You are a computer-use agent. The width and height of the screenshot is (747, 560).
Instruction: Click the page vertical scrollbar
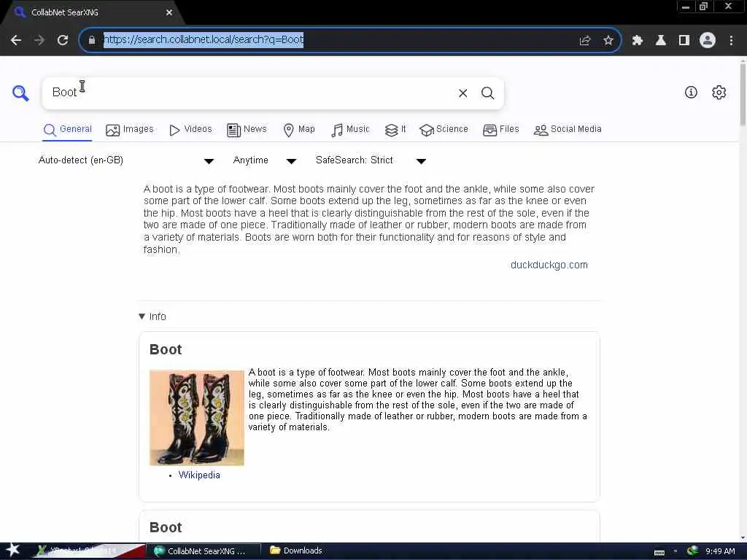coord(743,96)
